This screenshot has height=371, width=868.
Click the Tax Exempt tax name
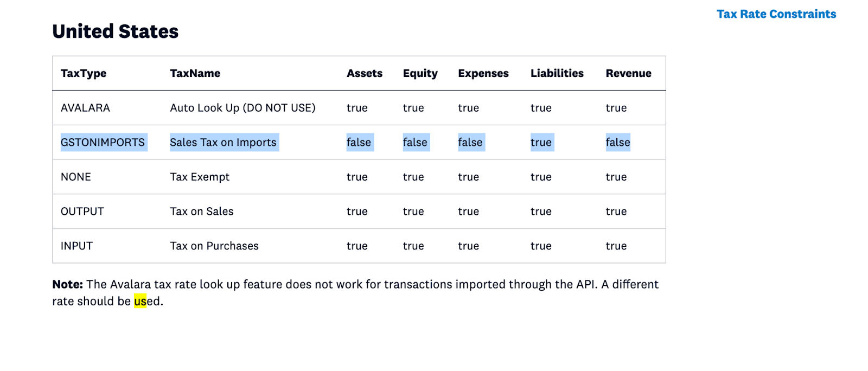(x=200, y=177)
